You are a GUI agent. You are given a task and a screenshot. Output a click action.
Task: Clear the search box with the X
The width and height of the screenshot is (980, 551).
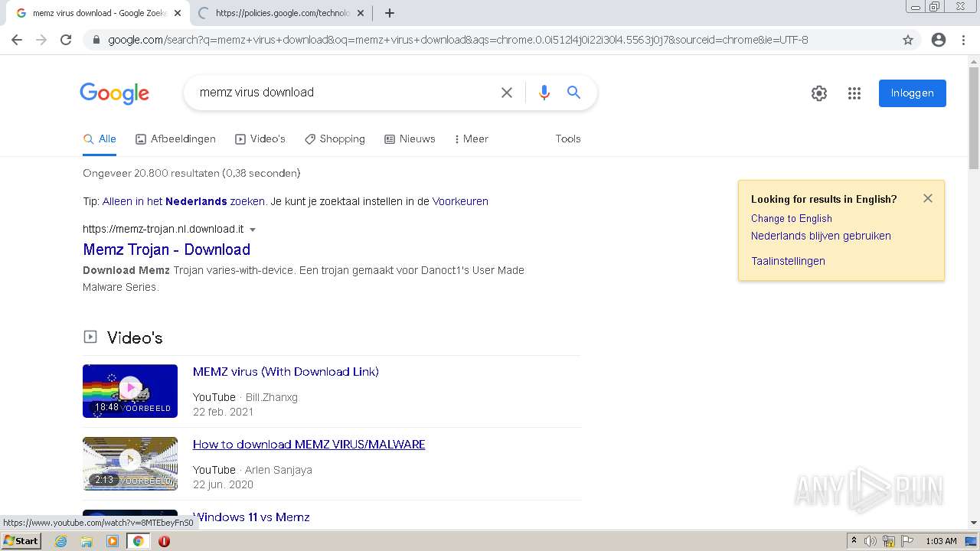tap(507, 93)
